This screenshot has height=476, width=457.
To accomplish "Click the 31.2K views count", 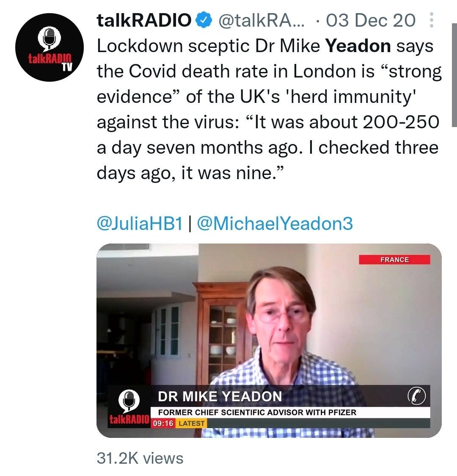I will [140, 458].
